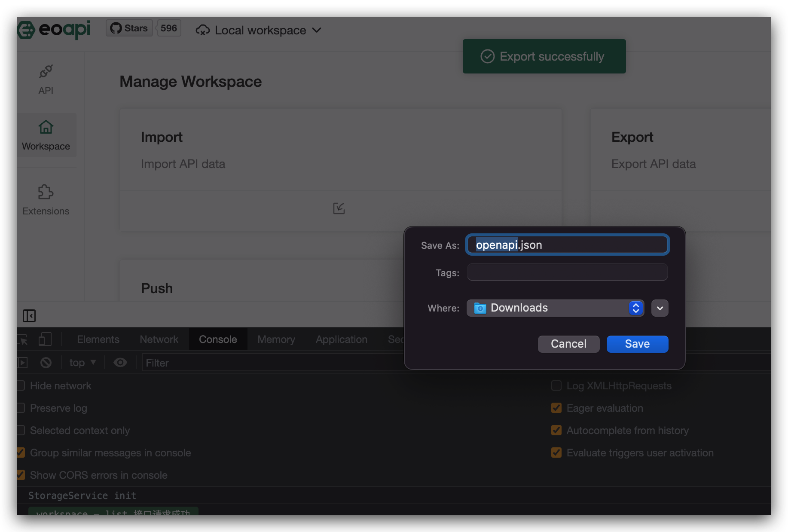Viewport: 788px width, 532px height.
Task: Click the Export successfully check icon
Action: click(x=488, y=56)
